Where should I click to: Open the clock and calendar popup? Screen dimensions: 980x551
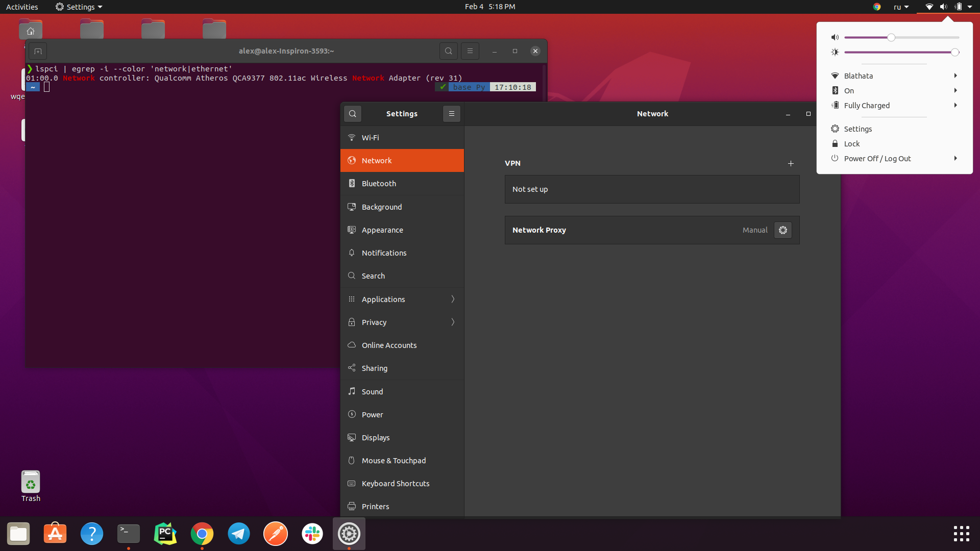click(490, 7)
